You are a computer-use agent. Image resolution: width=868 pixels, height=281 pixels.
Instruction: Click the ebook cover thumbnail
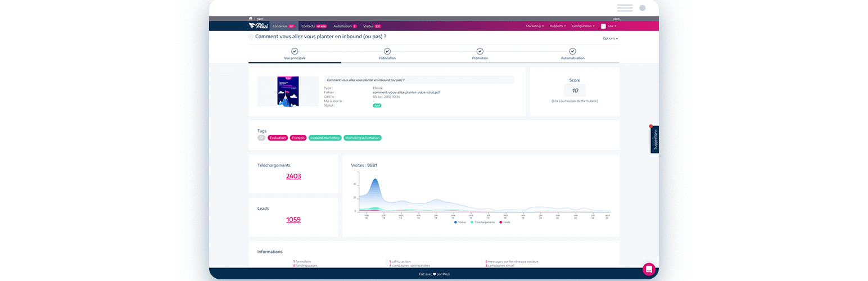pos(288,91)
